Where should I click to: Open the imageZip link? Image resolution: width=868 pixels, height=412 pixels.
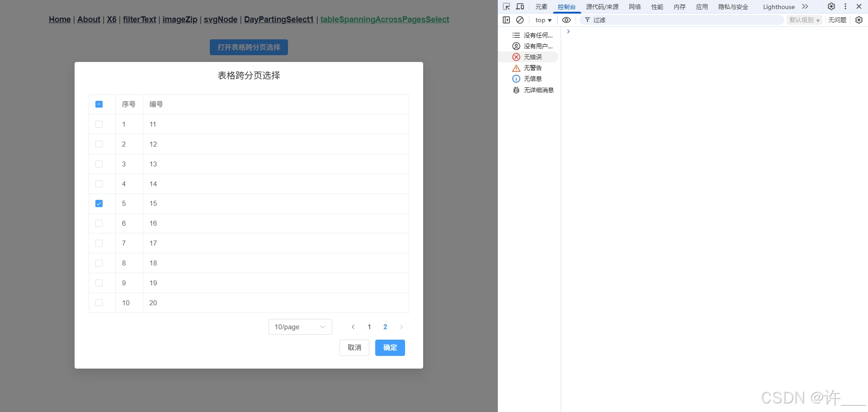pyautogui.click(x=180, y=19)
